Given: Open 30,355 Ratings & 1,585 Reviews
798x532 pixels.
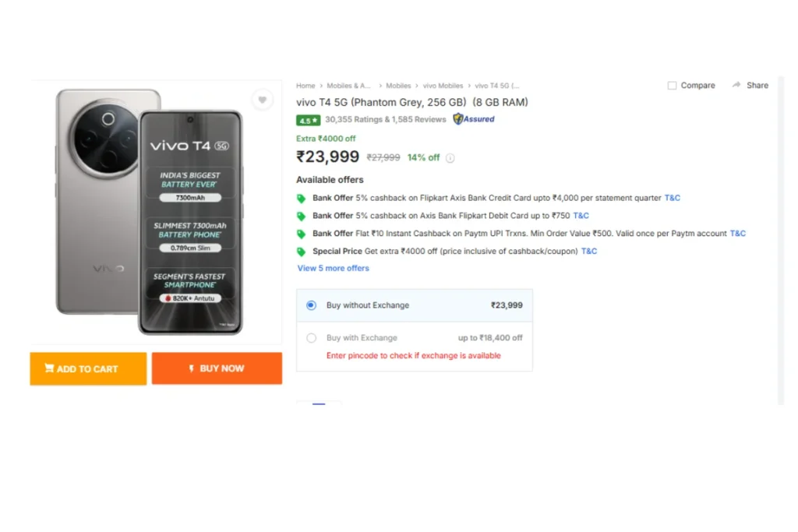Looking at the screenshot, I should [x=385, y=119].
